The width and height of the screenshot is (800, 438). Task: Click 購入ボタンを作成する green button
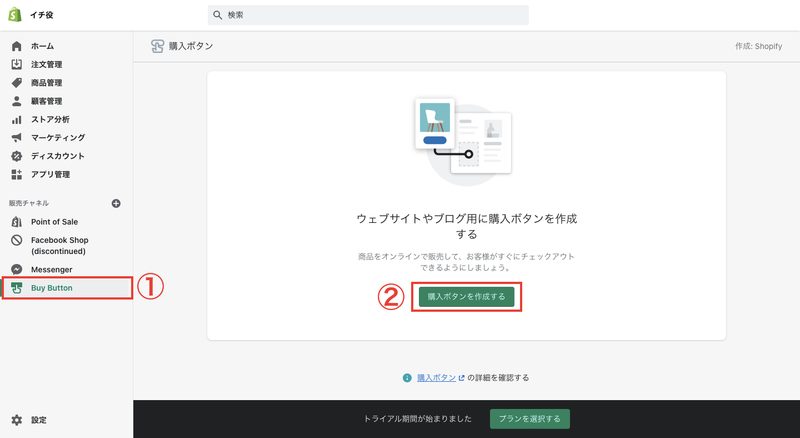pyautogui.click(x=466, y=297)
